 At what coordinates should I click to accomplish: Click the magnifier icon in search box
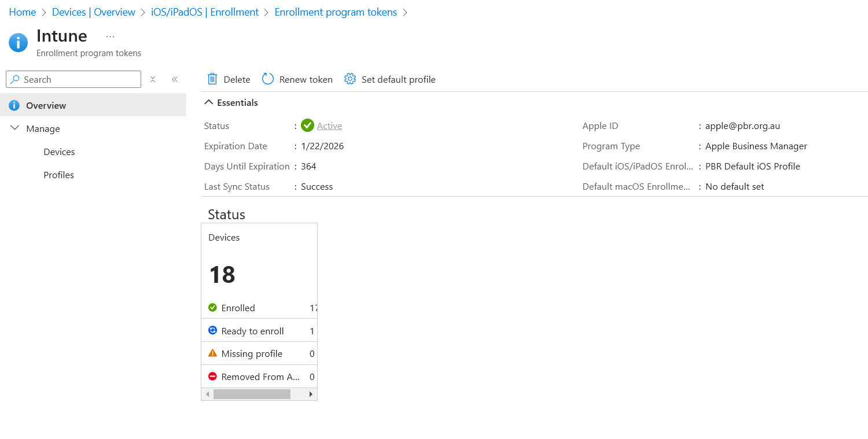coord(15,79)
